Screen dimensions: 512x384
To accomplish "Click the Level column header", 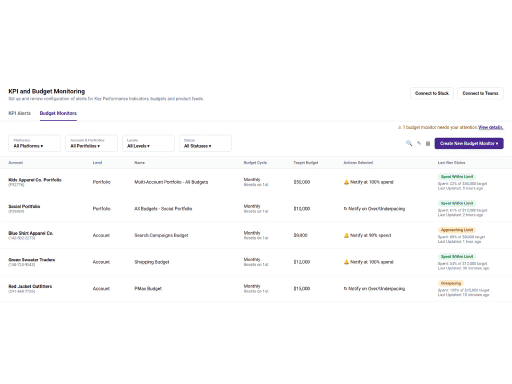I will (x=97, y=163).
